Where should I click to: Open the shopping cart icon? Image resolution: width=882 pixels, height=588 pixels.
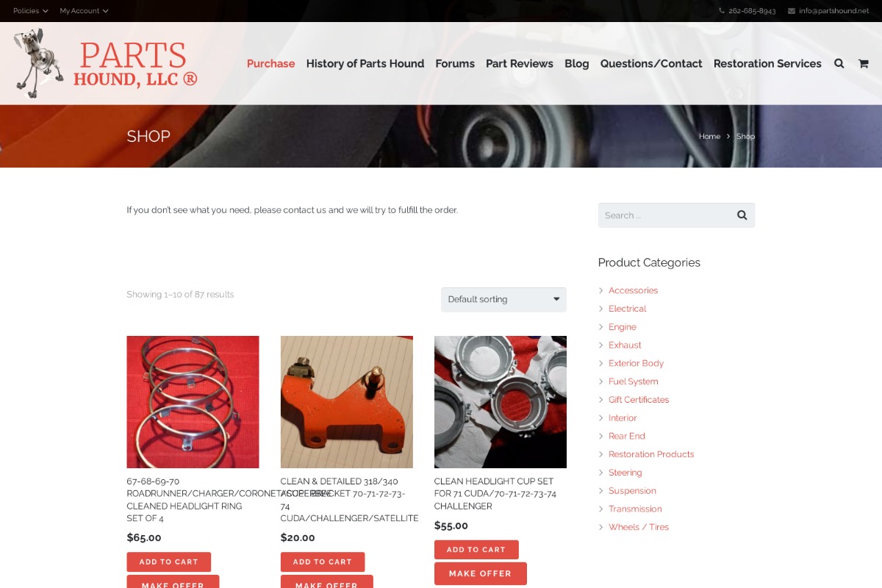863,63
